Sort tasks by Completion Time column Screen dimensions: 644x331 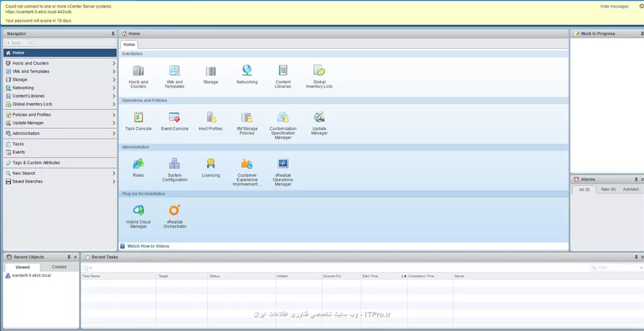point(430,276)
